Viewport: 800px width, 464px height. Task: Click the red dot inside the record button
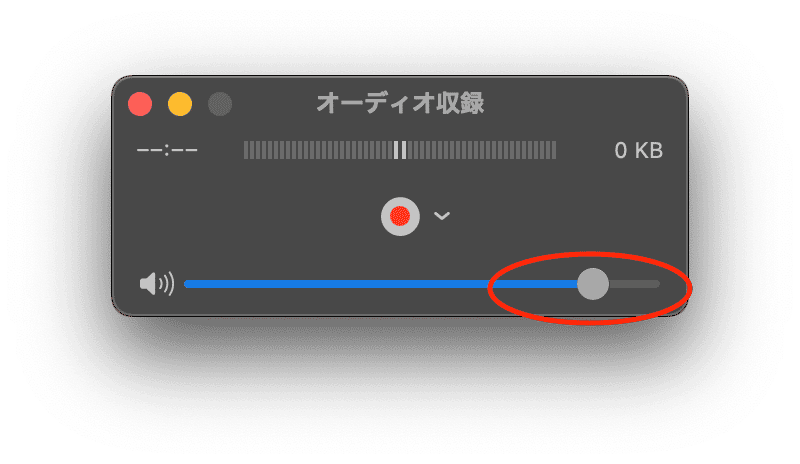401,216
